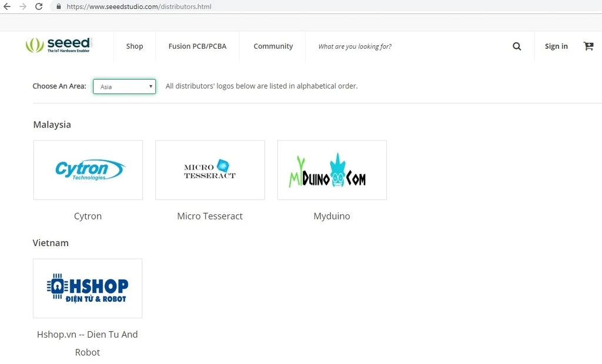Open the Community menu

[x=273, y=46]
